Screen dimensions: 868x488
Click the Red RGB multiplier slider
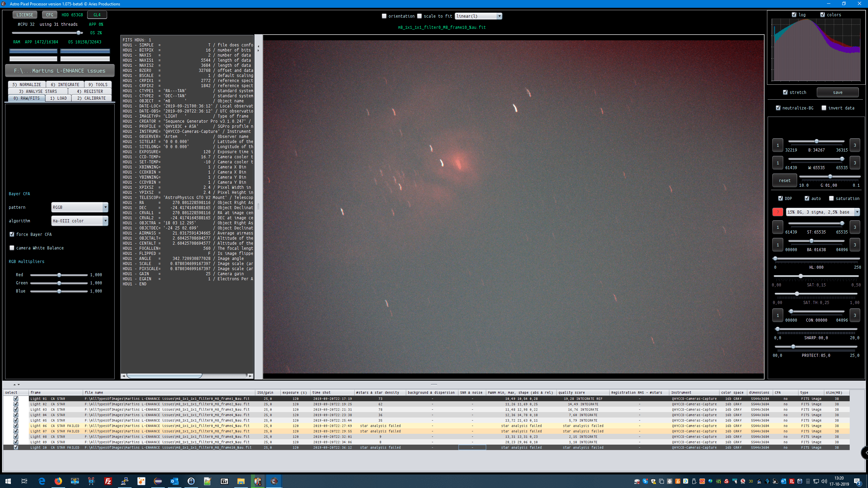click(x=59, y=275)
